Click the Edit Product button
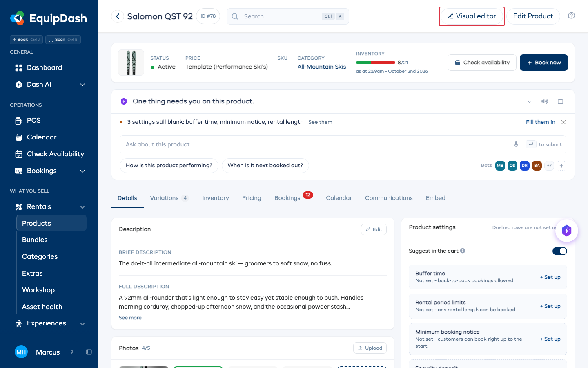This screenshot has height=368, width=588. [533, 16]
